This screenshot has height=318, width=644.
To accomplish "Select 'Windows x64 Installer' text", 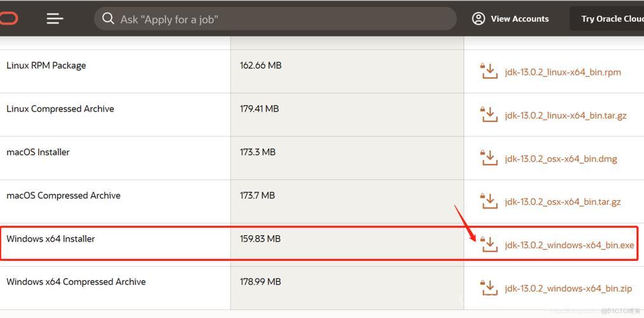I will point(51,238).
